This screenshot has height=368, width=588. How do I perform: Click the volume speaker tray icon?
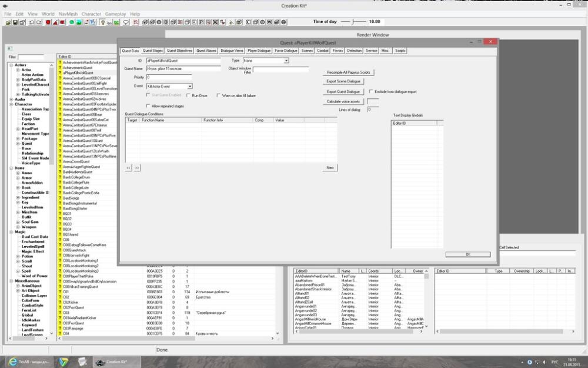coord(544,362)
